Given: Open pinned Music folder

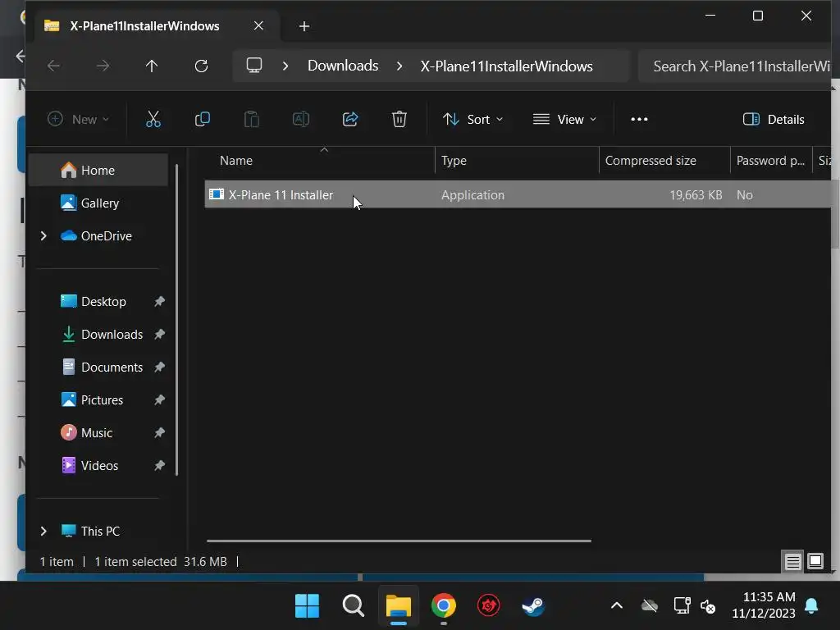Looking at the screenshot, I should pyautogui.click(x=97, y=432).
